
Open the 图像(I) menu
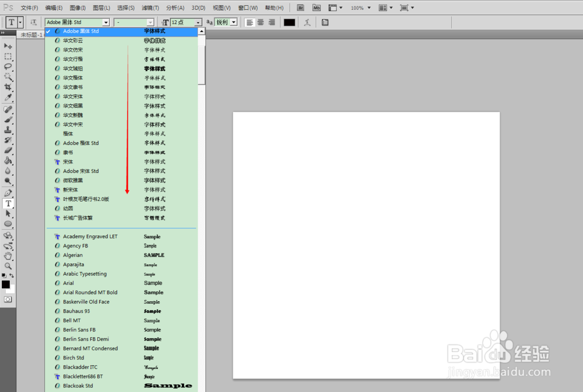click(78, 8)
